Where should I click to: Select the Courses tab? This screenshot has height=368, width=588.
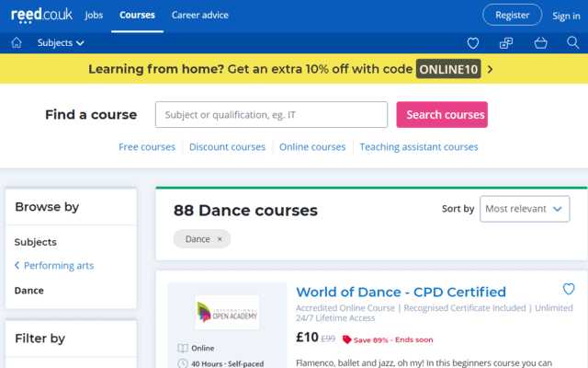pos(137,15)
